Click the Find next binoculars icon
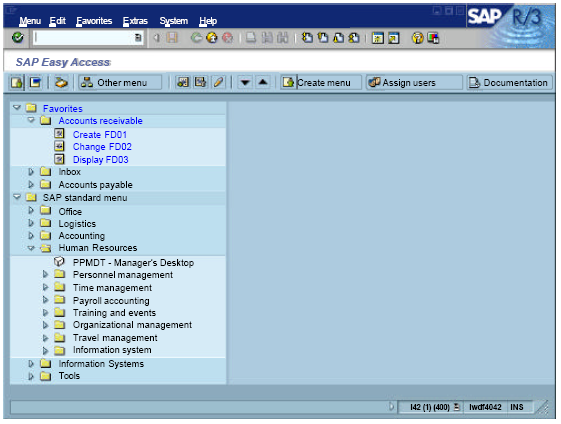 283,38
